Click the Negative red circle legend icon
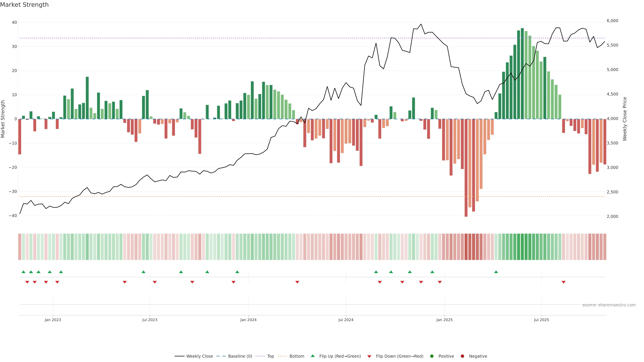Viewport: 644px width, 362px height. (462, 356)
